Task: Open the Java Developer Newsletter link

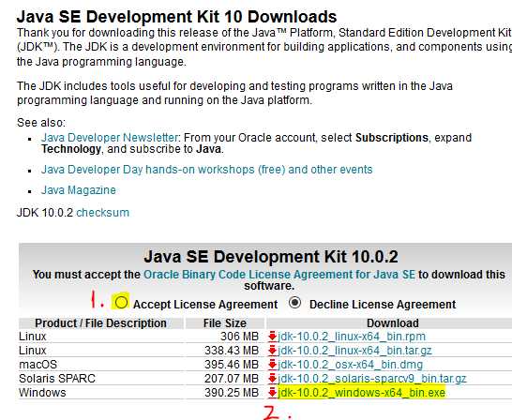Action: (110, 138)
